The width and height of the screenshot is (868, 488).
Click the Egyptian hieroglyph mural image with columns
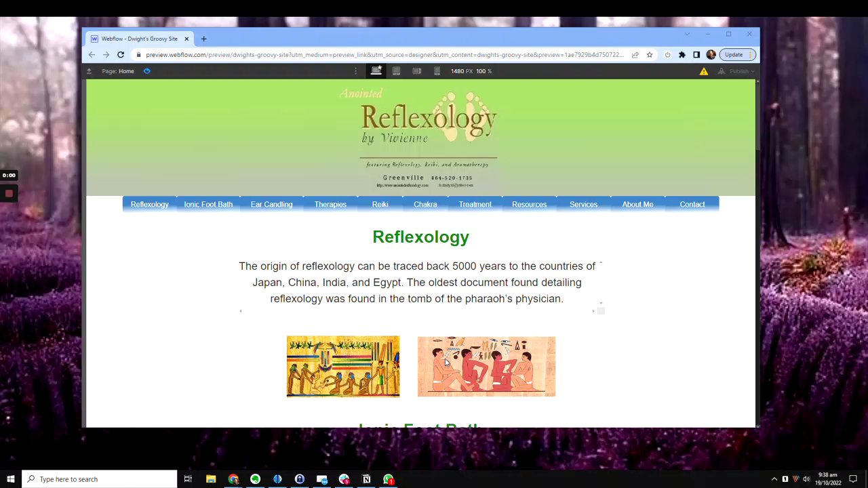(x=343, y=366)
